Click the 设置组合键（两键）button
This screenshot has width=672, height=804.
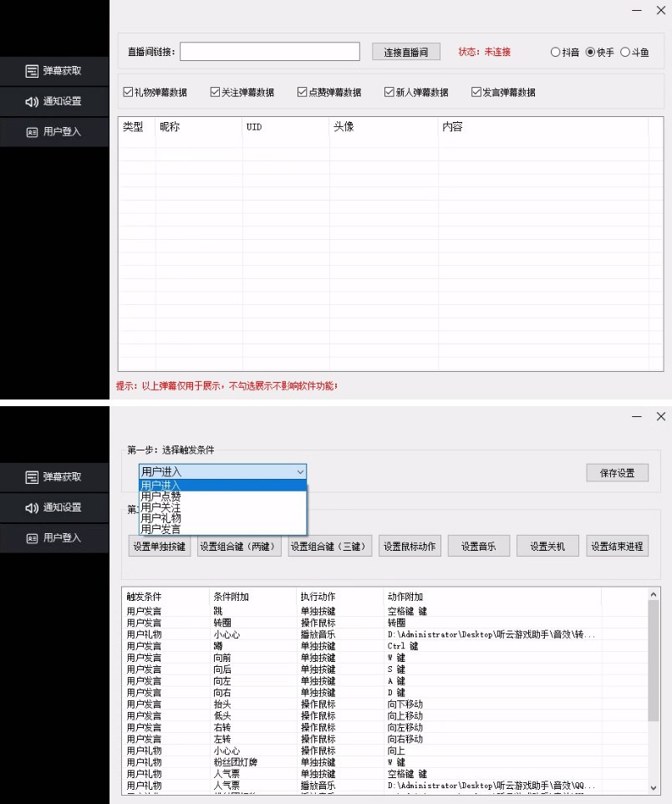pyautogui.click(x=239, y=546)
